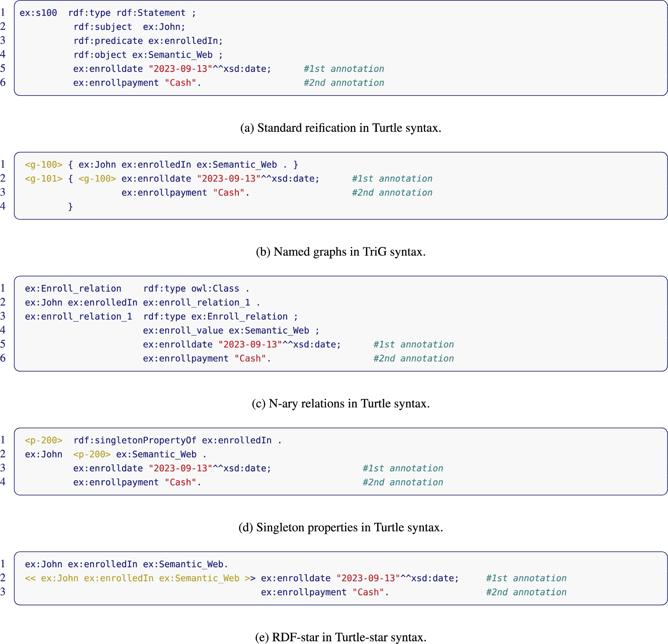668x644 pixels.
Task: Select the <g-100> subject inside the g-101 graph
Action: click(97, 179)
